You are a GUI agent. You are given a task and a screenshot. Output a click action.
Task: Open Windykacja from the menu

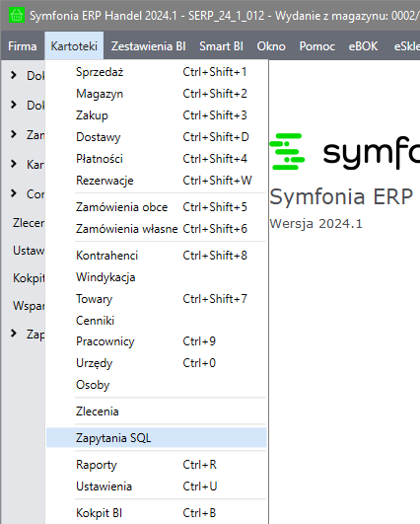pos(156,277)
